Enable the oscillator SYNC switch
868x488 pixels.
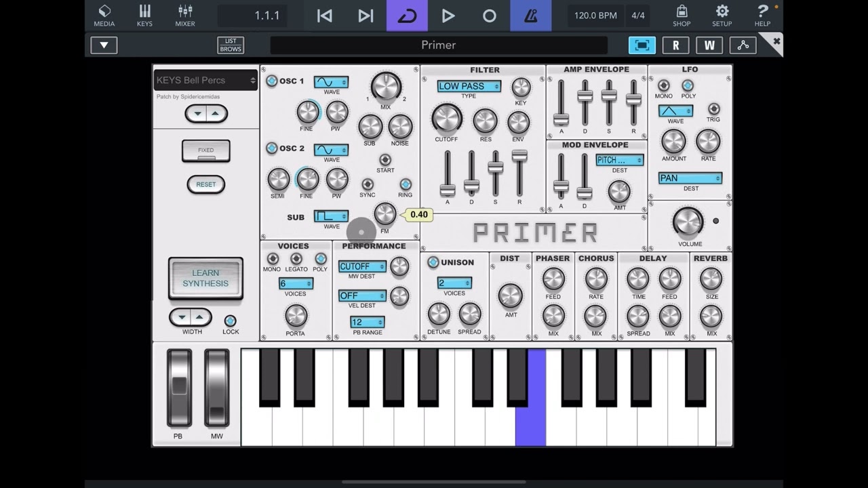(367, 184)
